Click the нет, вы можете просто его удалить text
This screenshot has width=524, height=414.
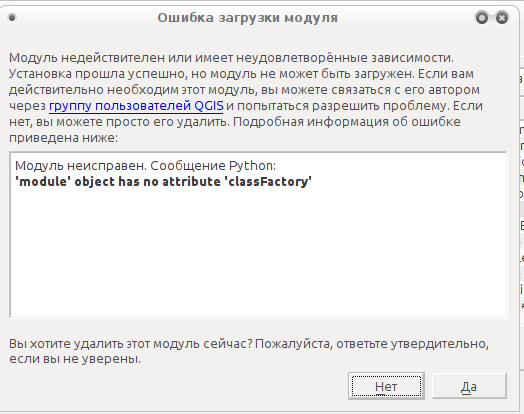coord(119,122)
